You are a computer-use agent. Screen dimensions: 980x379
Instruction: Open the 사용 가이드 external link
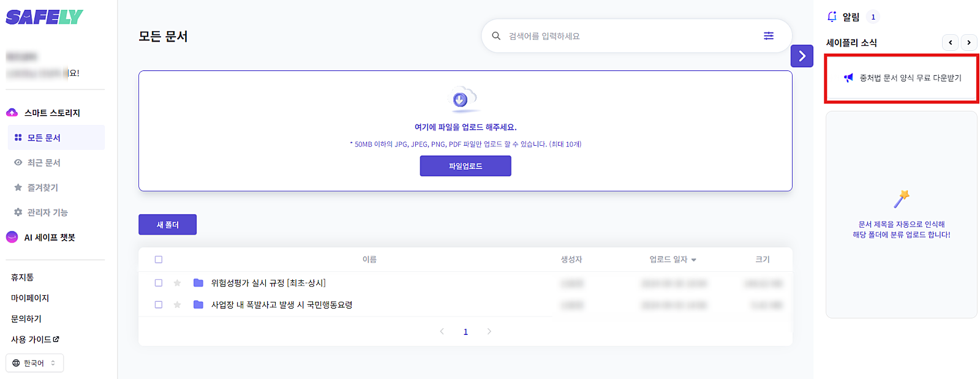pyautogui.click(x=35, y=339)
